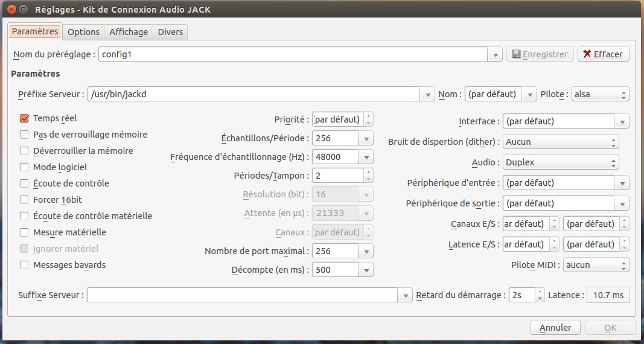Enable Messages bavards checkbox
This screenshot has width=644, height=344.
coord(24,265)
